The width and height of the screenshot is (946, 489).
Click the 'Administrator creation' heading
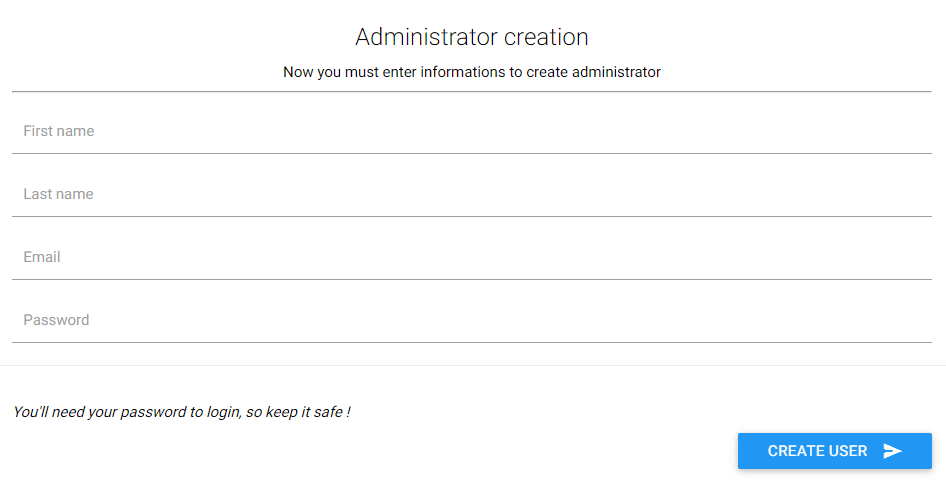472,37
